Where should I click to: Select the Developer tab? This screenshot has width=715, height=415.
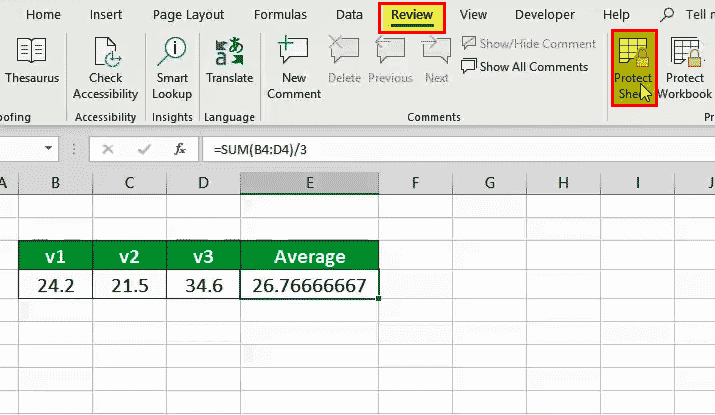tap(545, 15)
